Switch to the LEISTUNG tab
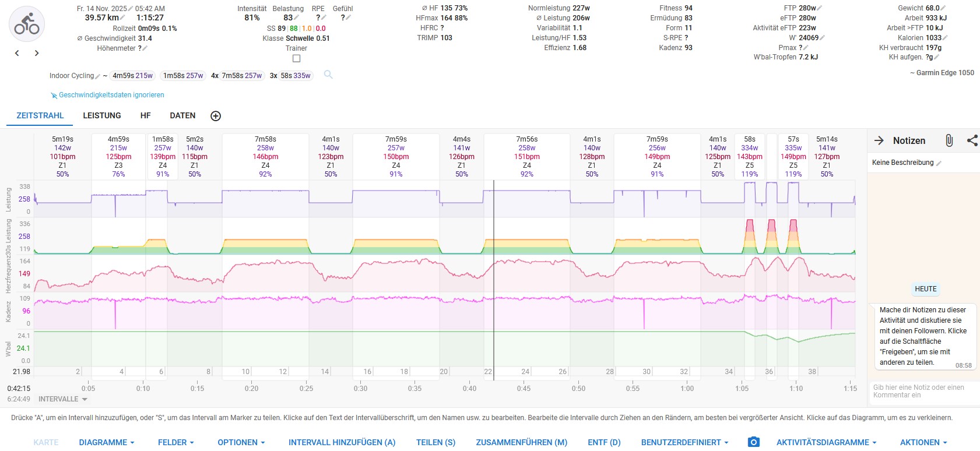 click(x=102, y=115)
